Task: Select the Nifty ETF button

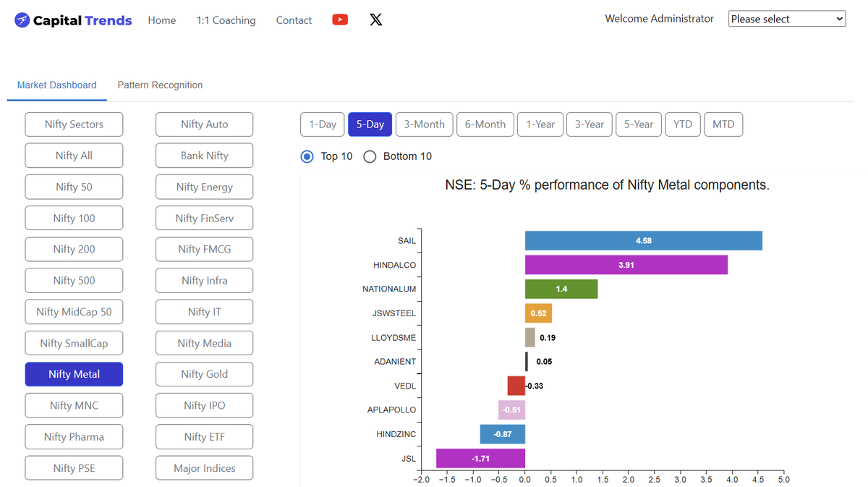Action: tap(205, 437)
